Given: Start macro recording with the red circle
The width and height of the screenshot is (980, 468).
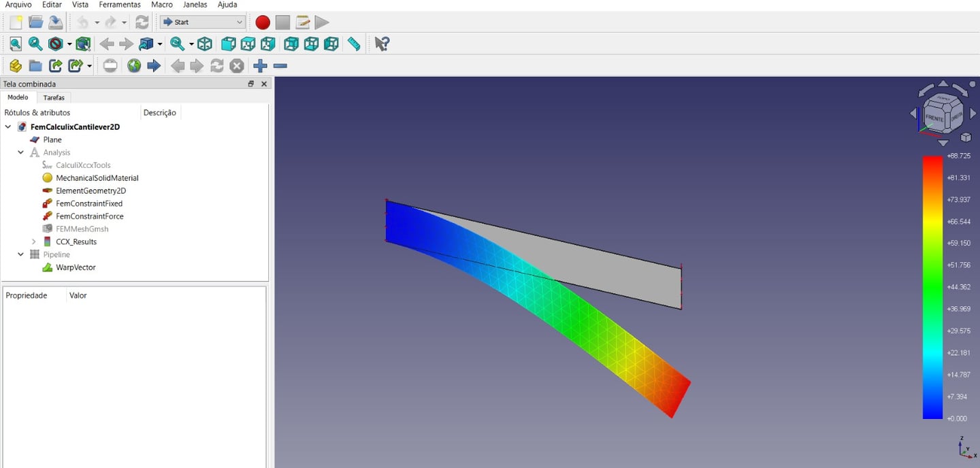Looking at the screenshot, I should (263, 22).
